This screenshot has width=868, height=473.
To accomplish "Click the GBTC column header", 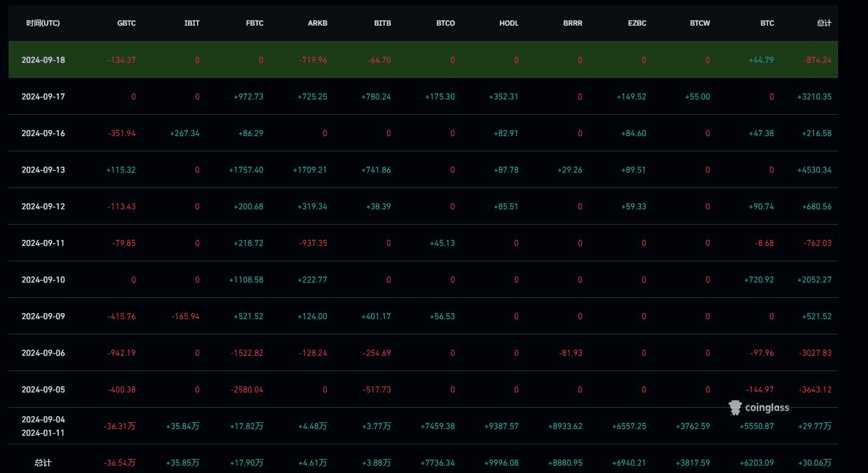I will point(127,23).
